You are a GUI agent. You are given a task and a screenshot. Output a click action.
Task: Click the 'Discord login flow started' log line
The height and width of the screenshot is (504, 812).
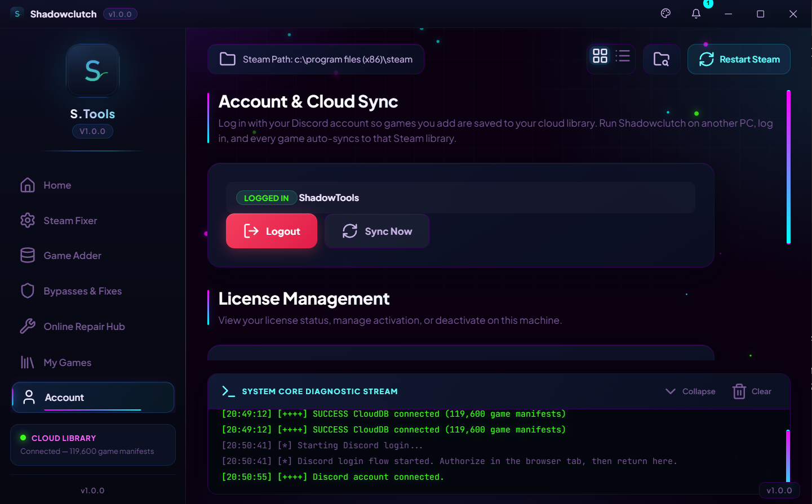point(450,461)
